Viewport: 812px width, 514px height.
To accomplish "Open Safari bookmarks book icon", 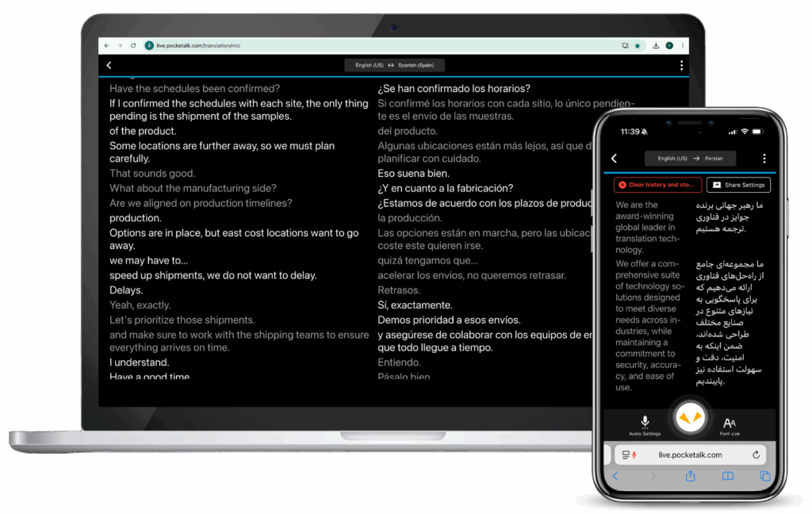I will click(x=727, y=476).
